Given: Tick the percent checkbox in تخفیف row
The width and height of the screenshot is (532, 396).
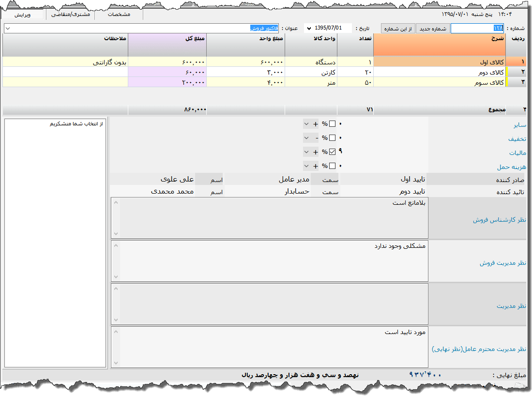Looking at the screenshot, I should click(x=332, y=138).
